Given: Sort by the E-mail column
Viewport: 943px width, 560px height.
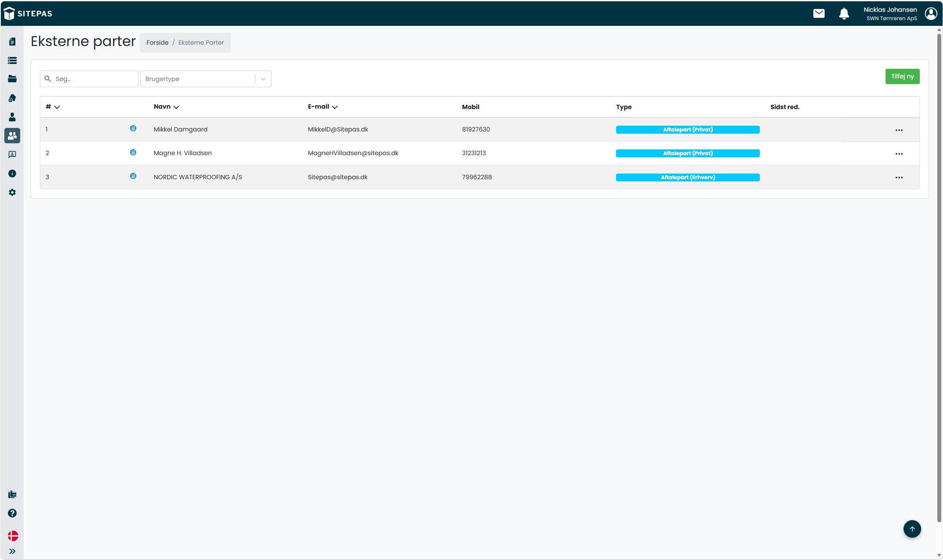Looking at the screenshot, I should (323, 107).
